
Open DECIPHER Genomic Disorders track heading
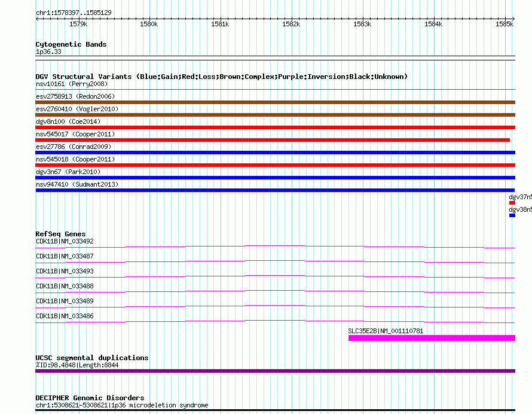(x=90, y=398)
